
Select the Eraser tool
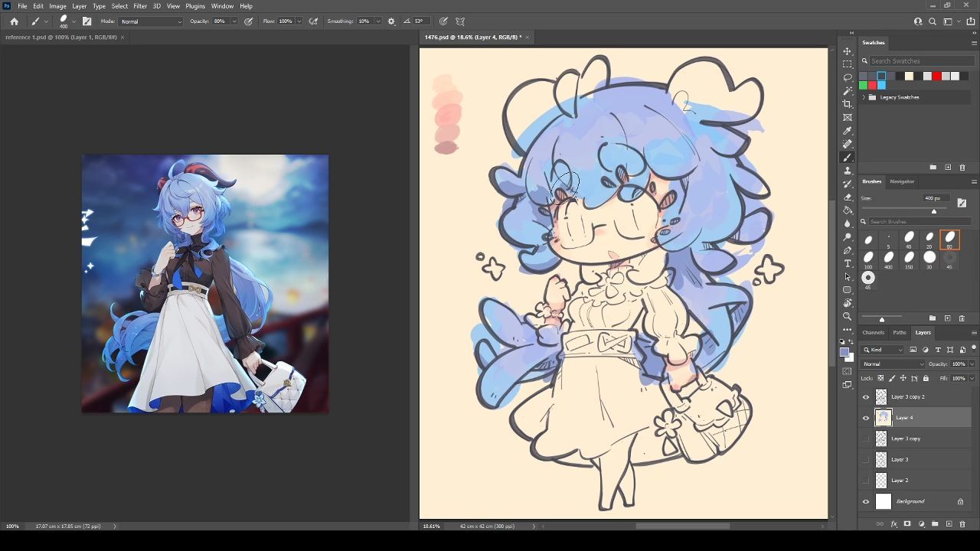click(x=848, y=197)
